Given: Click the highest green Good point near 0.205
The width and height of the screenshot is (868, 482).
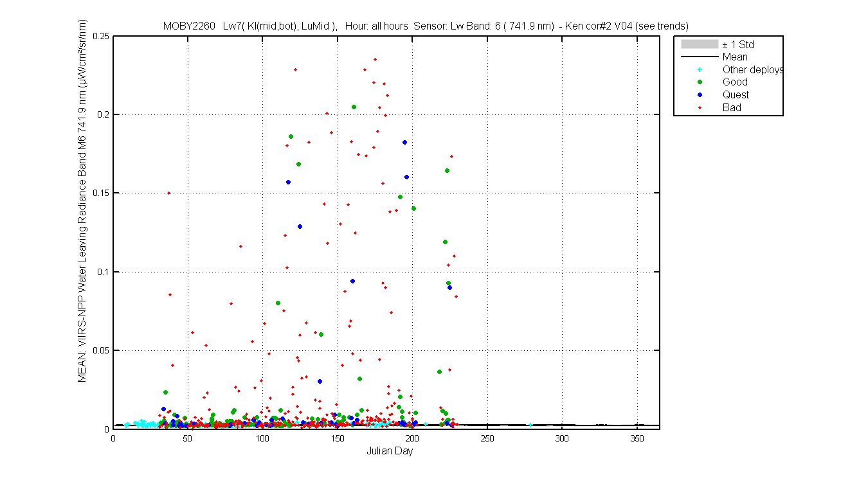Looking at the screenshot, I should [x=354, y=107].
